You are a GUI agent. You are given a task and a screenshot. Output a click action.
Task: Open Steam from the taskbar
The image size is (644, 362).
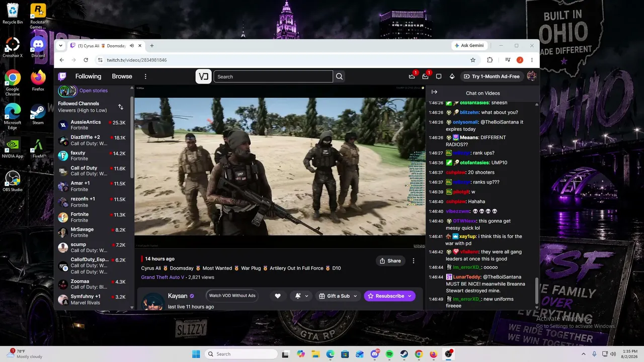(x=404, y=354)
